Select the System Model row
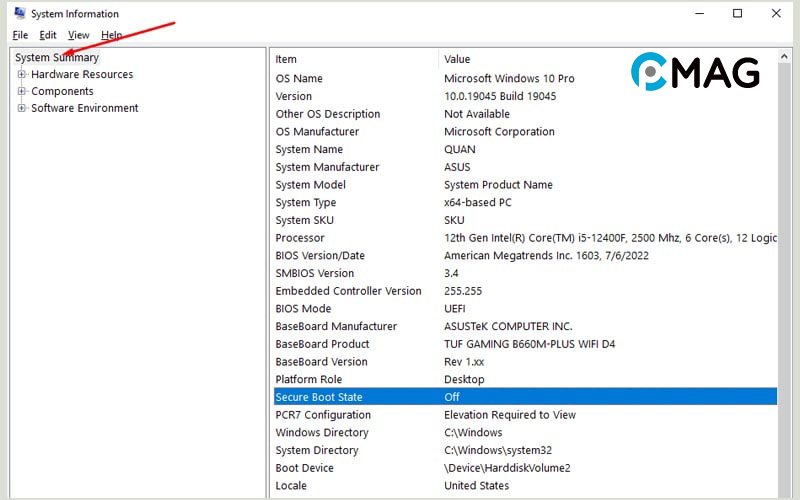This screenshot has width=800, height=500. (x=526, y=185)
